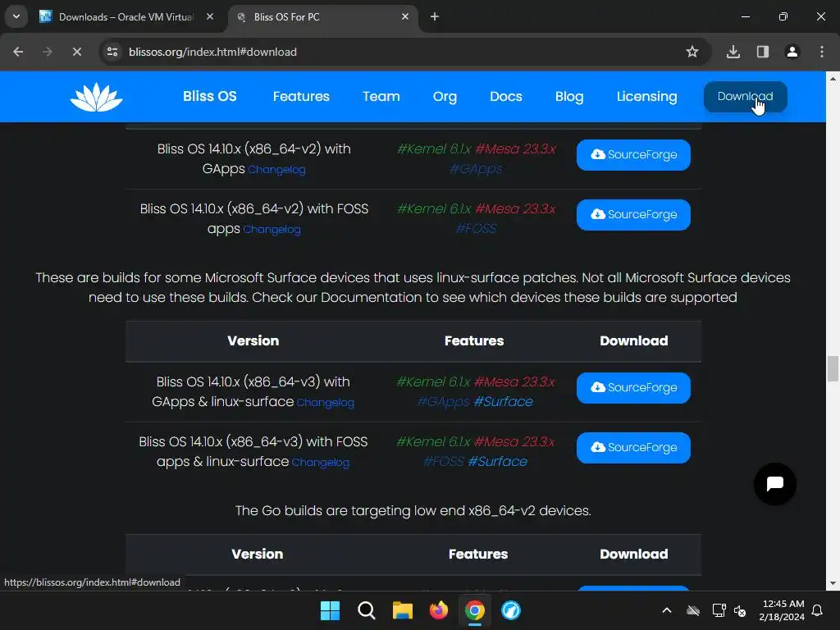This screenshot has height=630, width=840.
Task: Click the network tray icon
Action: click(x=719, y=610)
